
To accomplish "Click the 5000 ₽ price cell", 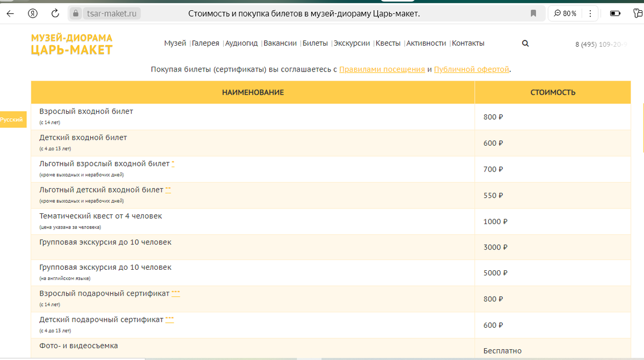I will (x=553, y=273).
